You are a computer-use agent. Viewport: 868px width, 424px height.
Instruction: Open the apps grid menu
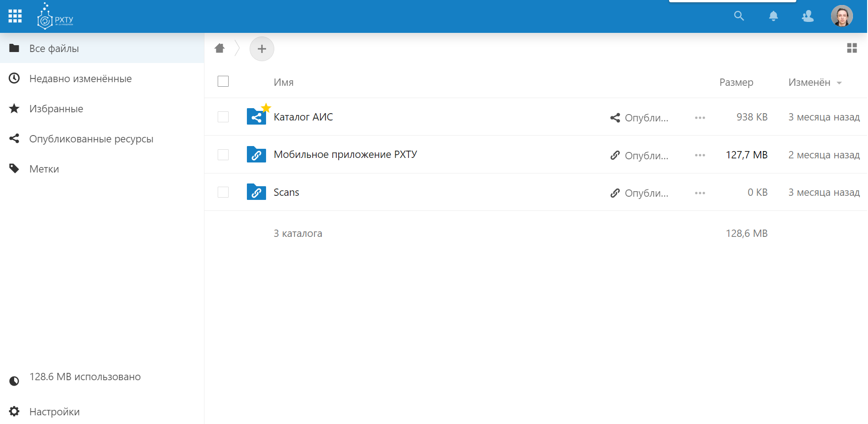coord(15,16)
